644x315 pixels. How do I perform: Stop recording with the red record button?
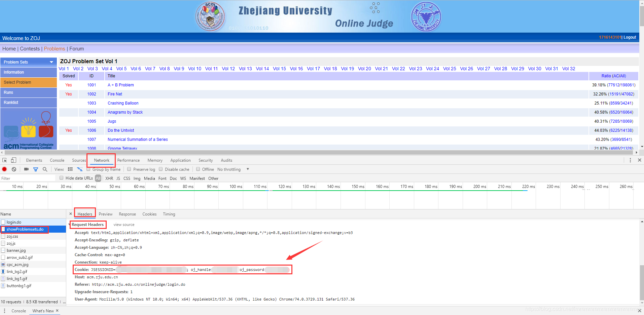coord(4,169)
